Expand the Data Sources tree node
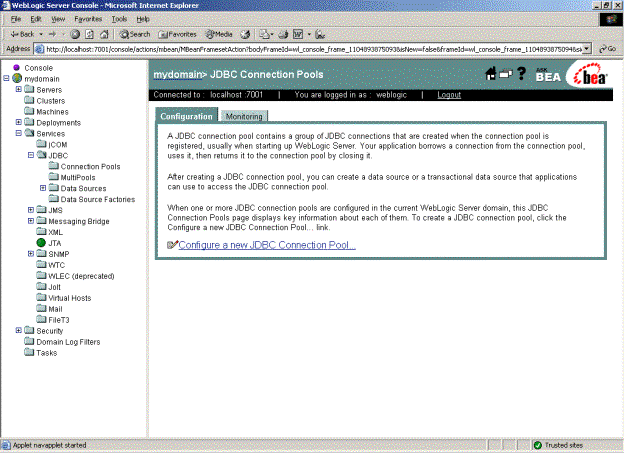Image resolution: width=624 pixels, height=453 pixels. click(x=43, y=188)
